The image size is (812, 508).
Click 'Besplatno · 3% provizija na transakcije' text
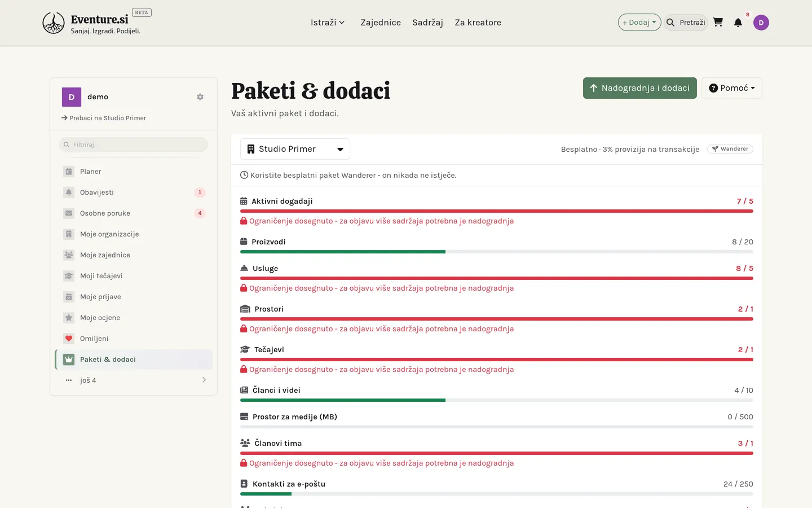point(630,149)
